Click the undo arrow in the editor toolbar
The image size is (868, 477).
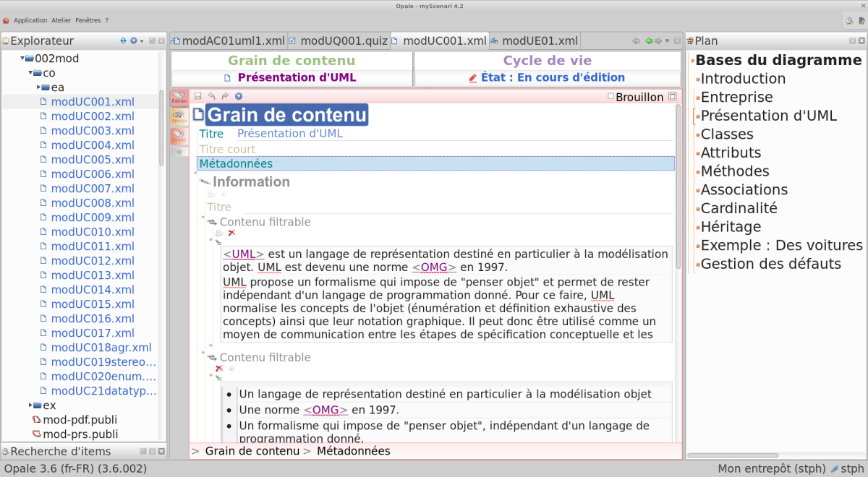tap(211, 96)
